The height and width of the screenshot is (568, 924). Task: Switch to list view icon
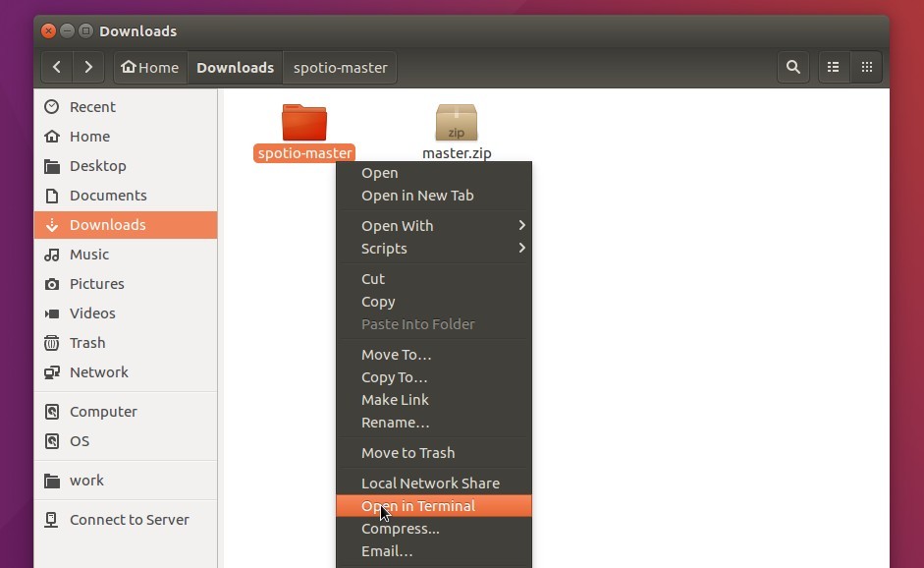click(x=834, y=67)
